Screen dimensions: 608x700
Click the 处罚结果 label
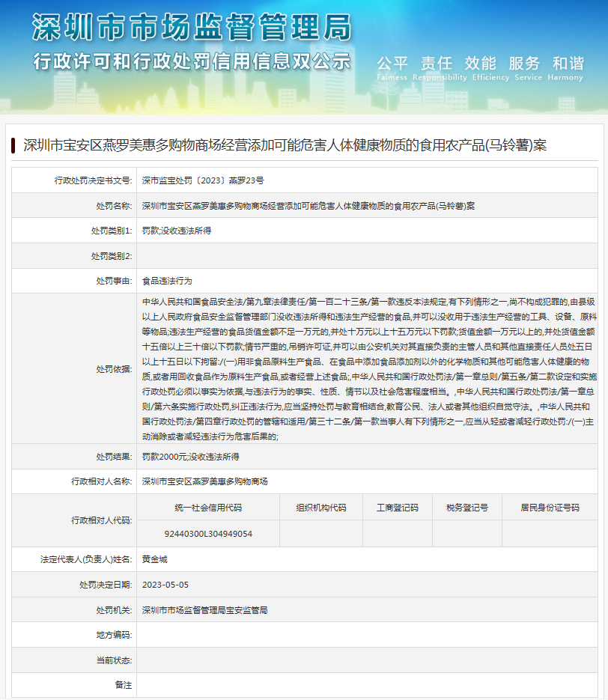tap(115, 457)
